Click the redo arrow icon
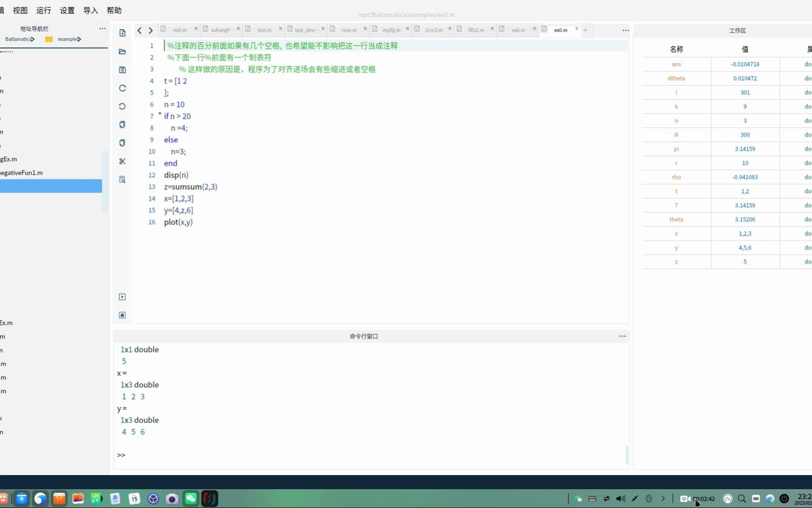 coord(122,88)
